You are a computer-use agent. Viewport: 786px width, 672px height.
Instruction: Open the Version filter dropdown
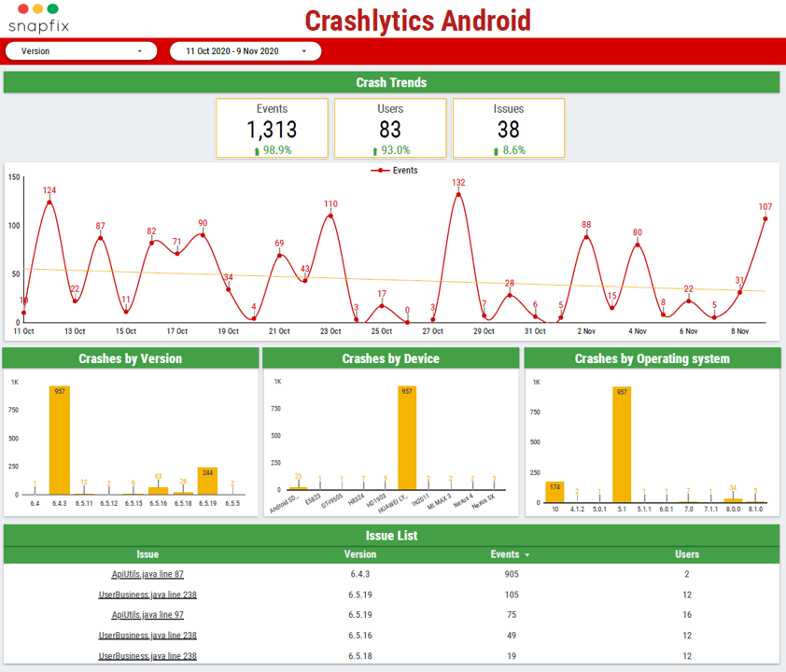(80, 51)
